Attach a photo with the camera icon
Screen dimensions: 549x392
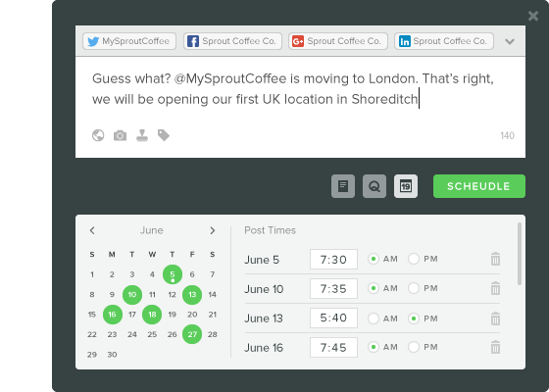point(120,135)
